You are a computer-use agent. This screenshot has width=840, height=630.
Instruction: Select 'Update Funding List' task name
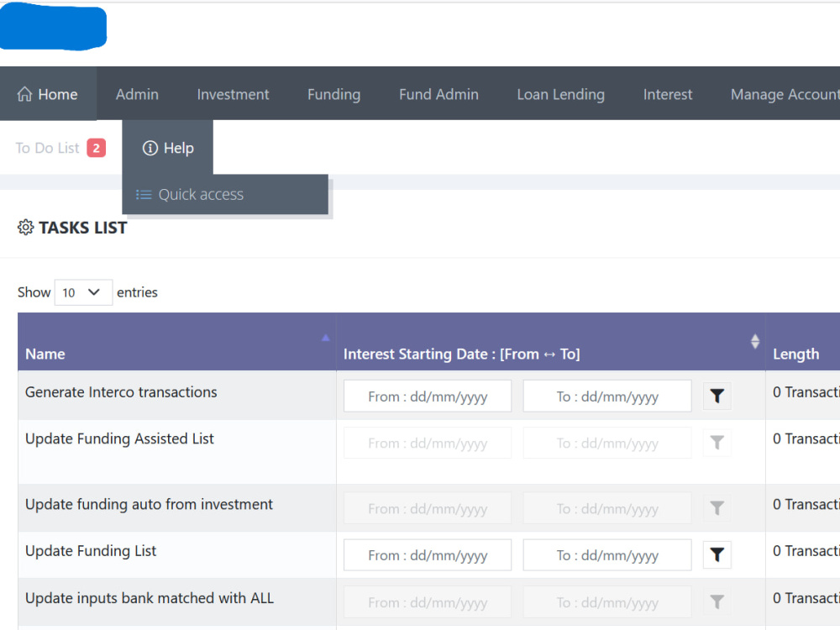click(x=91, y=551)
